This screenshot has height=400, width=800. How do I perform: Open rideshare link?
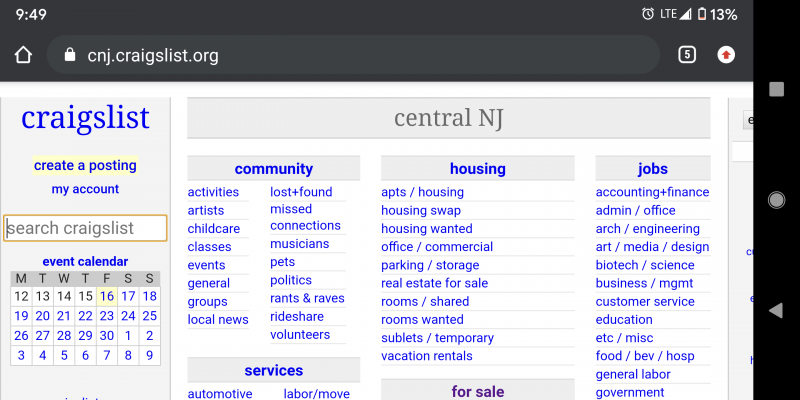[x=297, y=316]
